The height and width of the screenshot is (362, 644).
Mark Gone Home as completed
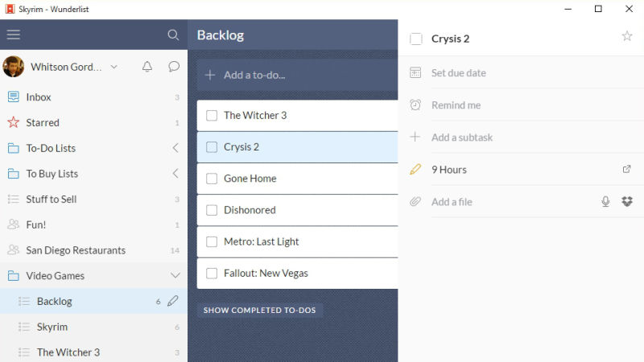pos(212,179)
